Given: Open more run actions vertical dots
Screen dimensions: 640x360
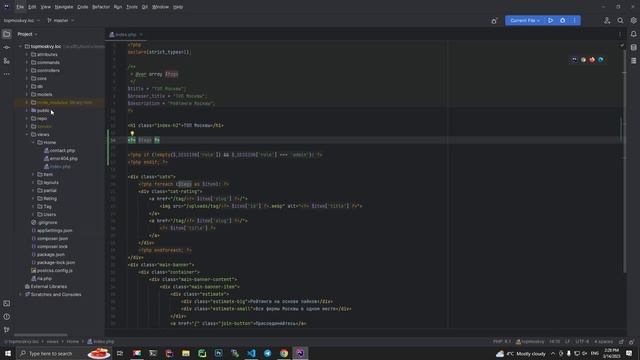Looking at the screenshot, I should pyautogui.click(x=575, y=20).
